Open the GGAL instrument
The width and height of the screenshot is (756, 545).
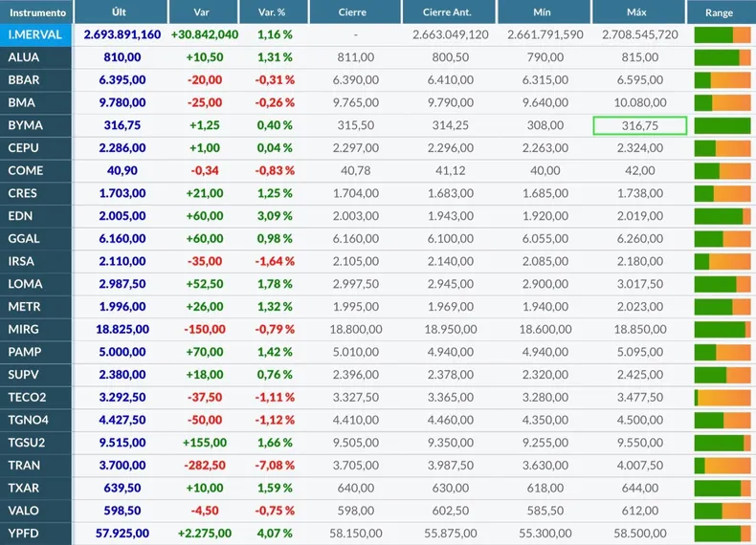pos(24,239)
